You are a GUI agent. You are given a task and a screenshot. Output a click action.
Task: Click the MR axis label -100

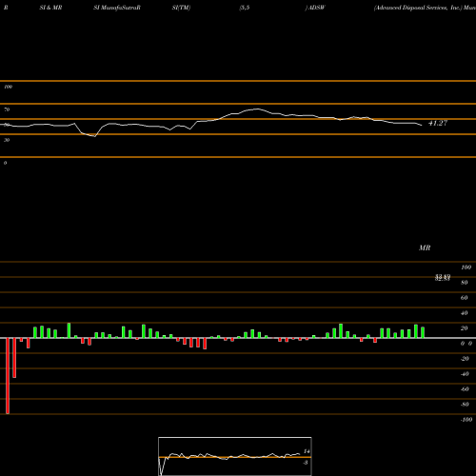466,420
